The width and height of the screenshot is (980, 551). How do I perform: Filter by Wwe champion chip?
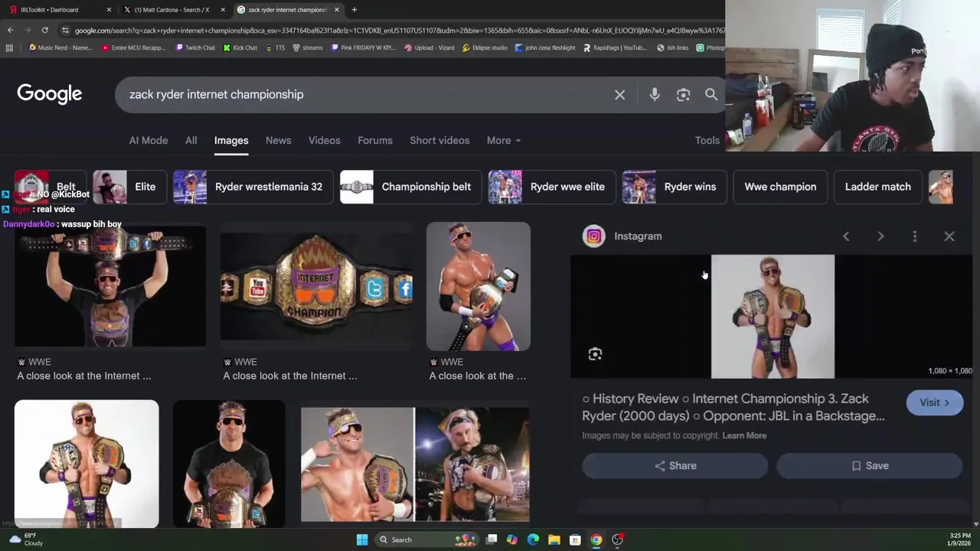(780, 187)
